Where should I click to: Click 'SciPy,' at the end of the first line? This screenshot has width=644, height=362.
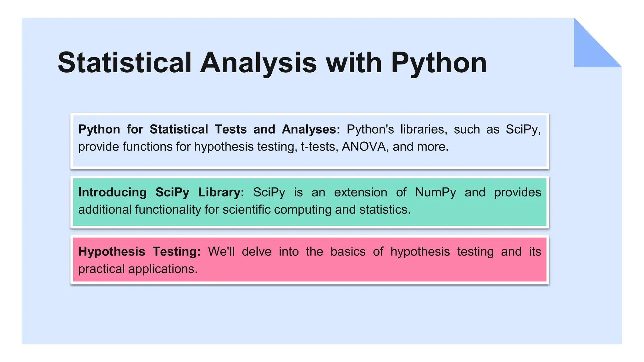(x=523, y=129)
